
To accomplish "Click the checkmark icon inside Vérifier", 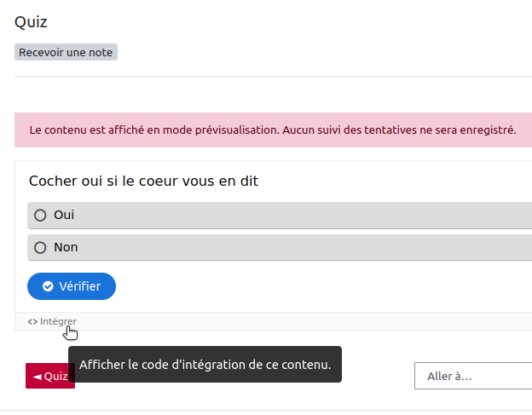I will (x=48, y=286).
